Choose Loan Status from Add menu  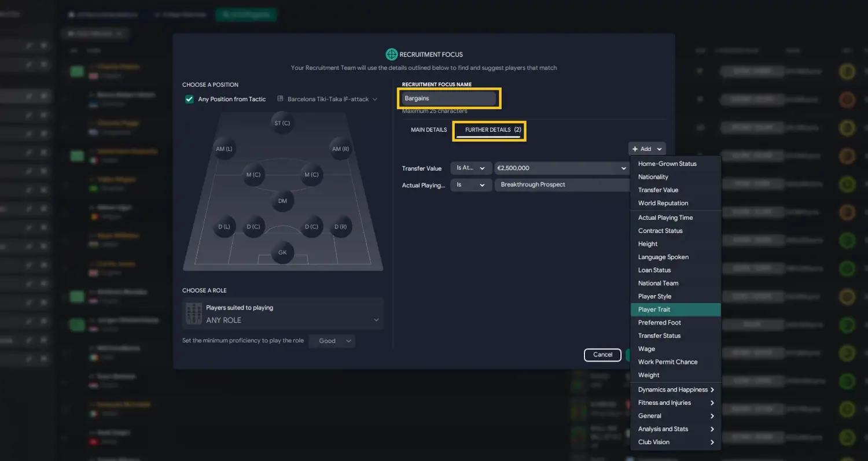pyautogui.click(x=675, y=270)
